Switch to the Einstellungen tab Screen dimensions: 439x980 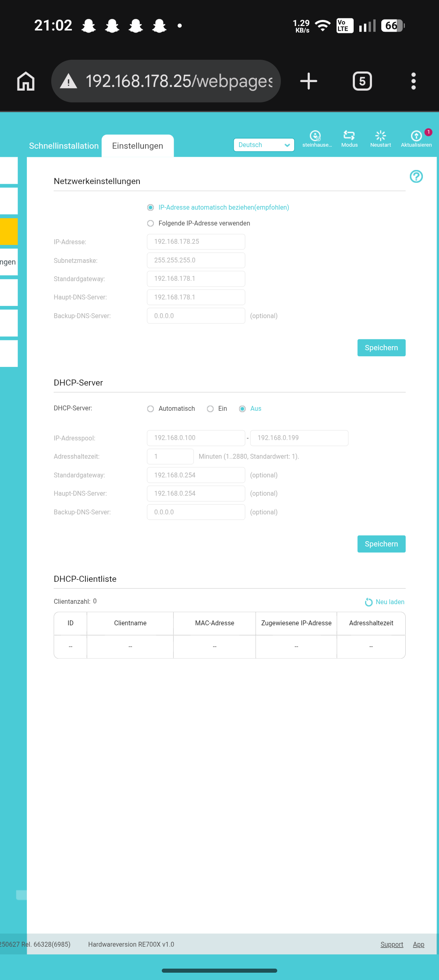point(137,146)
